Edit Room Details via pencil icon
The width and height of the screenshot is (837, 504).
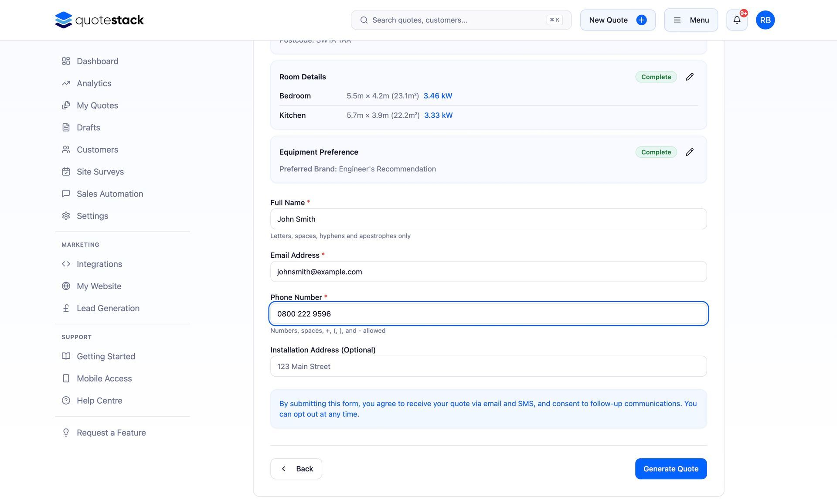689,77
